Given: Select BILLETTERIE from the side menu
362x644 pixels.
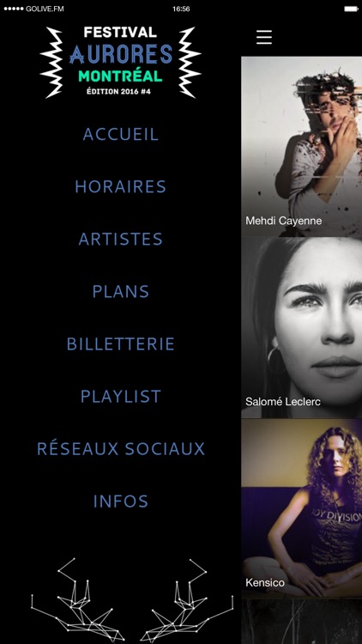Looking at the screenshot, I should coord(121,343).
